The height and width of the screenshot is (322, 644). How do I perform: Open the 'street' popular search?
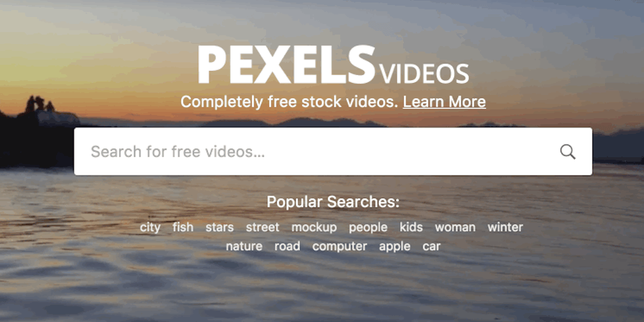point(262,227)
